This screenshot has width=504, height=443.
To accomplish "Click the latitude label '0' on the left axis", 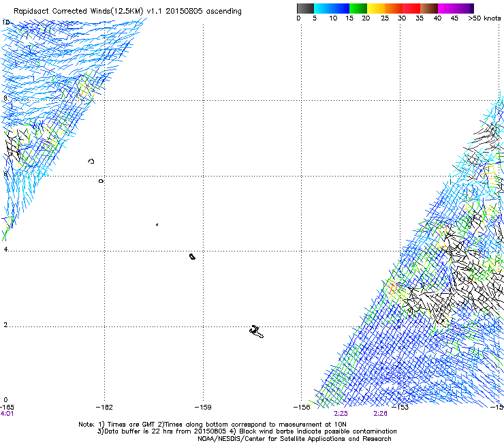I will click(x=5, y=400).
